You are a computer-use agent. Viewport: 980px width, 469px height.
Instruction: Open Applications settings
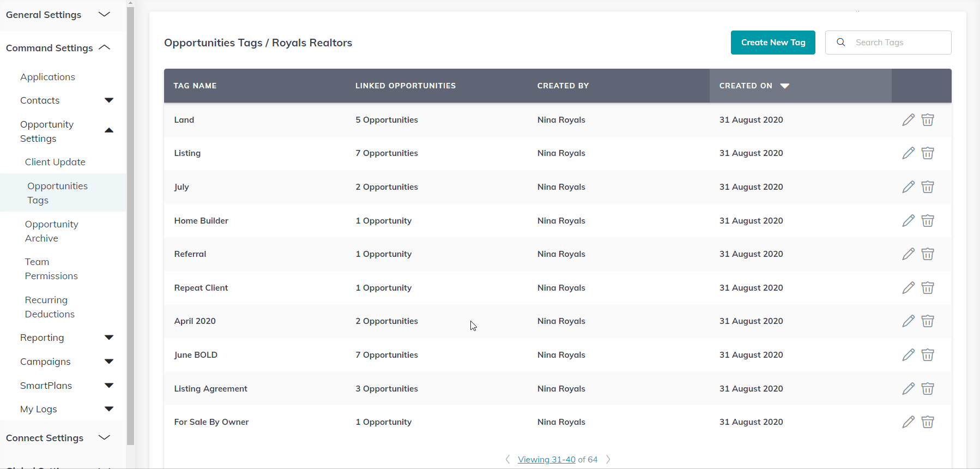click(47, 77)
